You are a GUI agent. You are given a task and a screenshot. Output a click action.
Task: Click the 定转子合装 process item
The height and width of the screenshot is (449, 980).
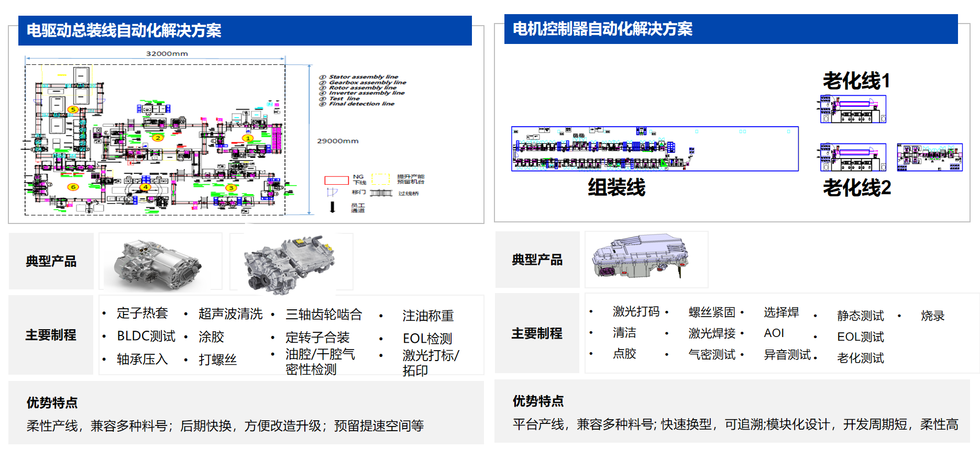(317, 337)
